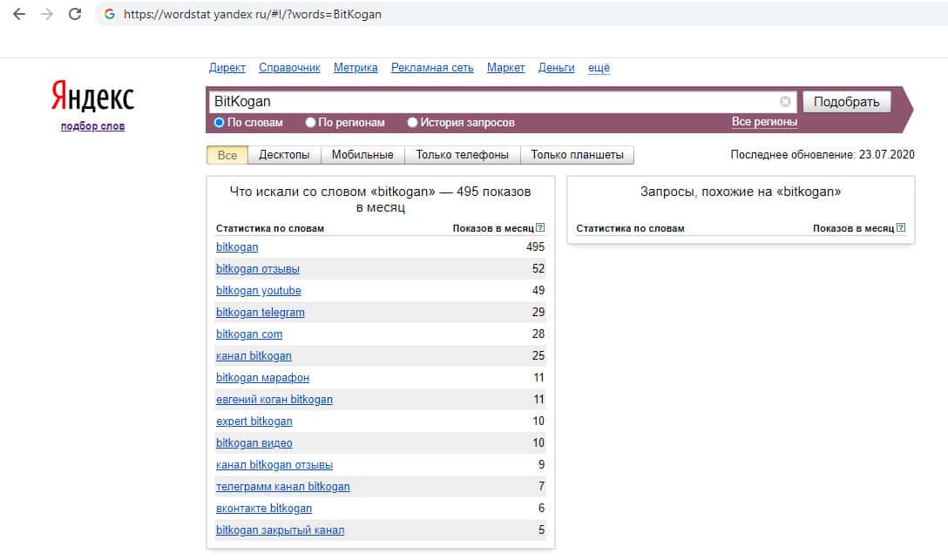This screenshot has width=948, height=560.
Task: Select the 'Только телефоны' tab
Action: click(x=462, y=155)
